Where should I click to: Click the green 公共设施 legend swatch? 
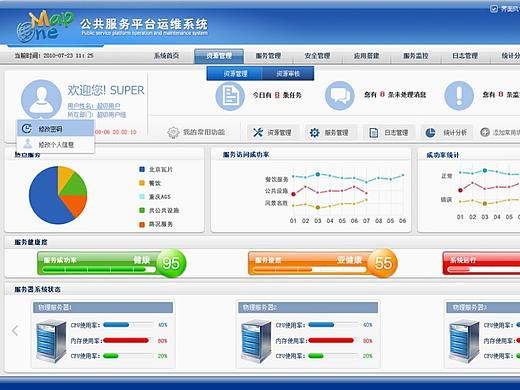pyautogui.click(x=142, y=210)
